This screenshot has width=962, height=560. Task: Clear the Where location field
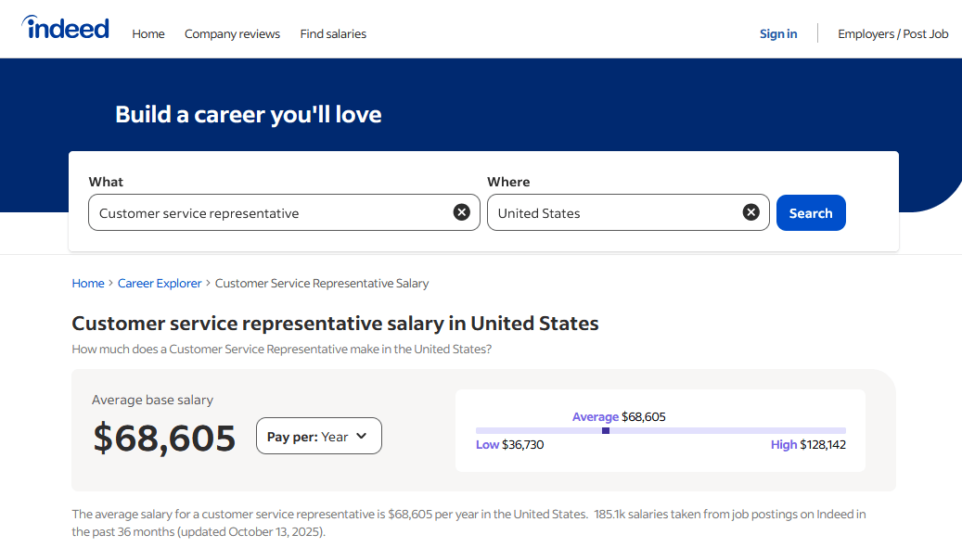tap(750, 212)
